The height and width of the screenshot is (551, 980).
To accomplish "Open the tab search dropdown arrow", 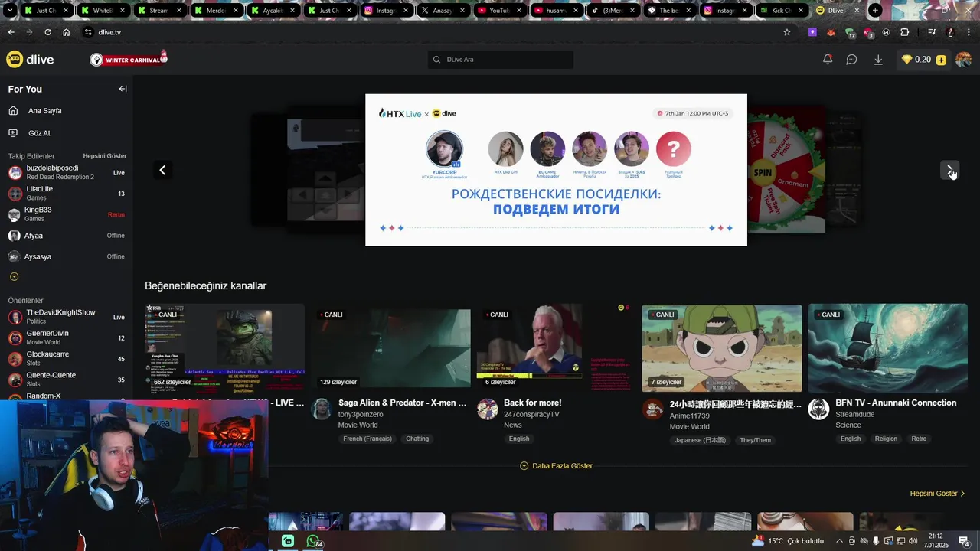I will (10, 11).
